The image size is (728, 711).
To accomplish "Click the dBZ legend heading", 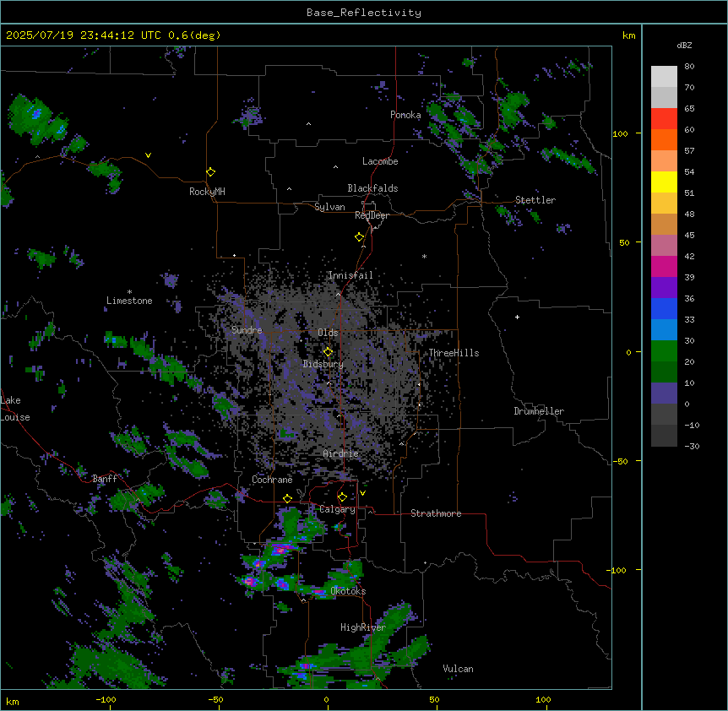I will click(684, 45).
